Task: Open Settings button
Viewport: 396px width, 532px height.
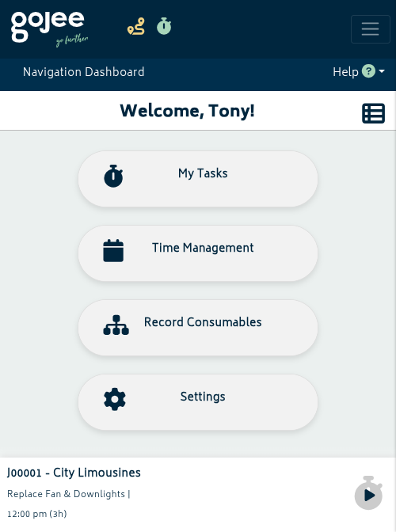Action: click(198, 402)
